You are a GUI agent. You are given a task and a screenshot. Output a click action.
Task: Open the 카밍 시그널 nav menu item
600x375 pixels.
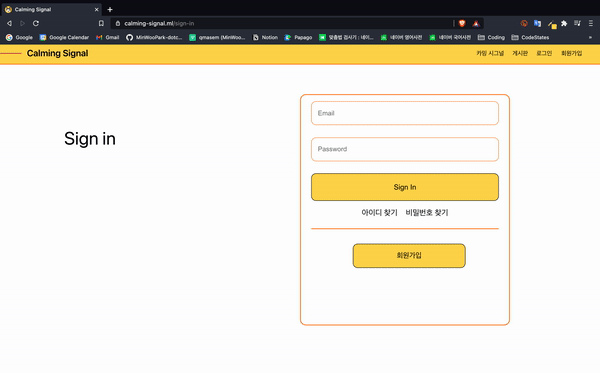[x=490, y=53]
